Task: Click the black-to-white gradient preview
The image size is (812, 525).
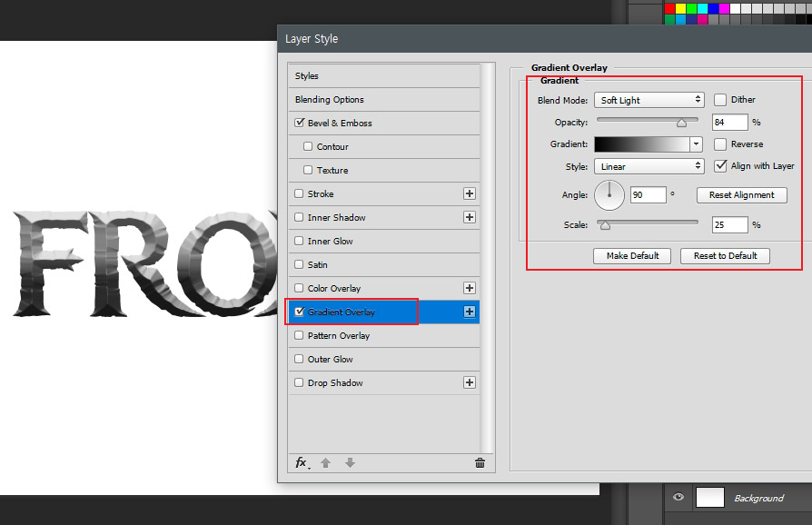Action: (642, 144)
